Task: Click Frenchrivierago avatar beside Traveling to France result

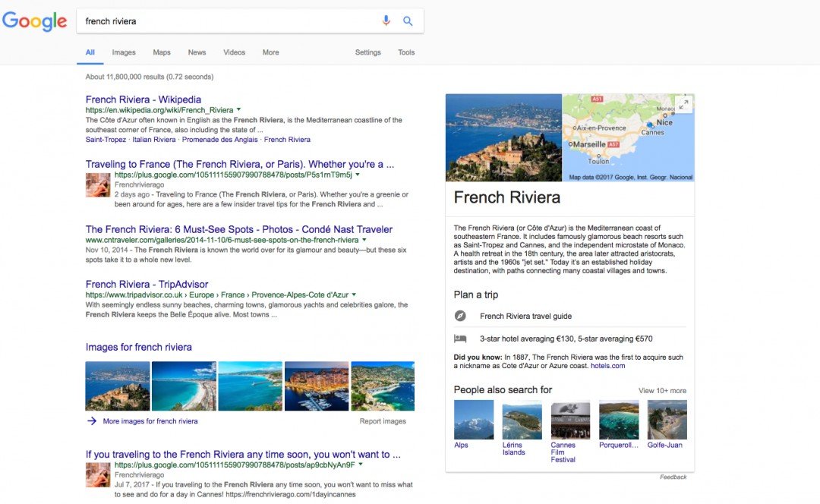Action: point(98,184)
